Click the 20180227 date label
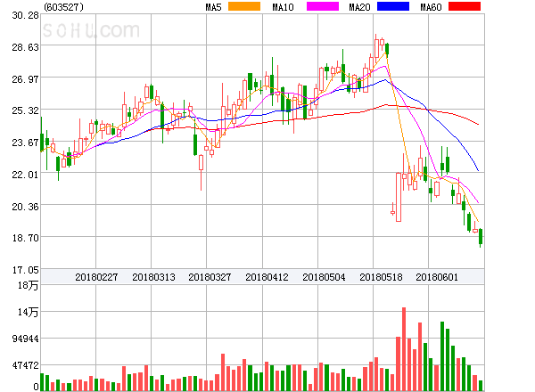The width and height of the screenshot is (535, 392). coord(96,277)
